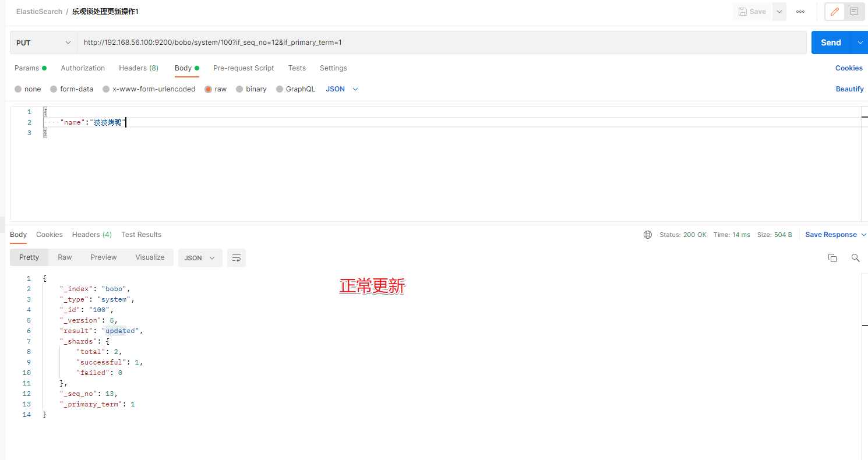The width and height of the screenshot is (868, 460).
Task: Click the ElasticSearch breadcrumb link
Action: (x=39, y=12)
